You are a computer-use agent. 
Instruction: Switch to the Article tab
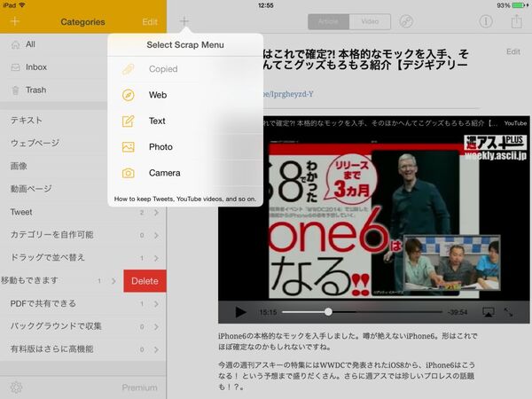tap(328, 21)
